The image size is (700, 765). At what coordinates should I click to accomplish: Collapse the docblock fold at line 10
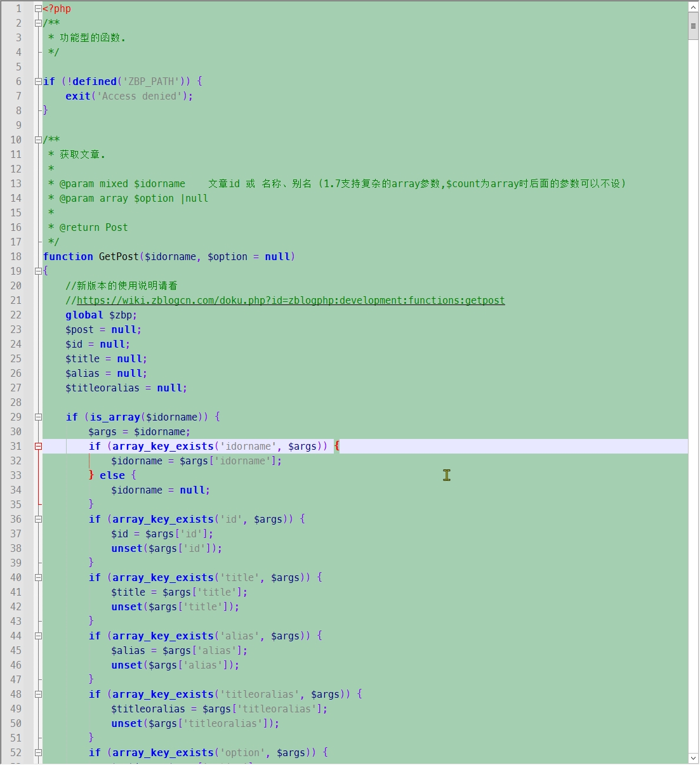pos(38,140)
